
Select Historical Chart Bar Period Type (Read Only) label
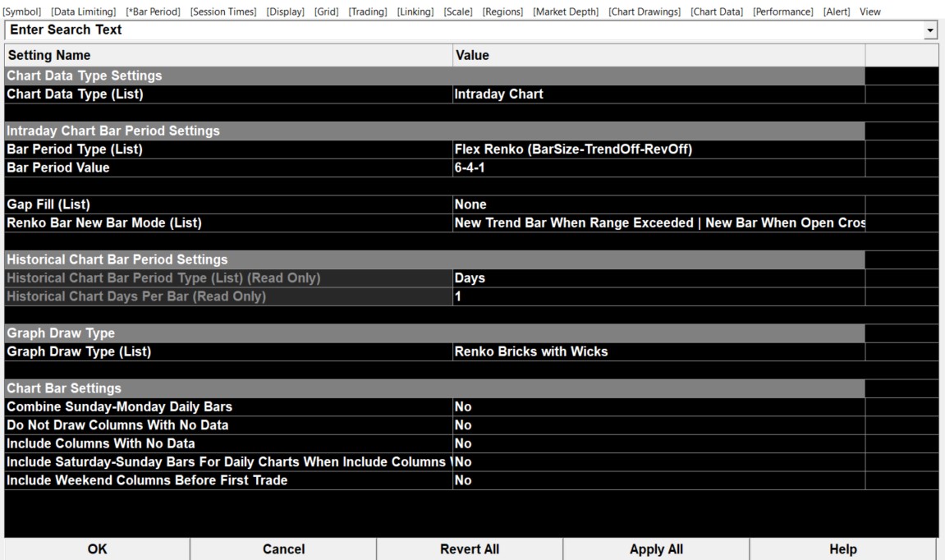click(228, 278)
